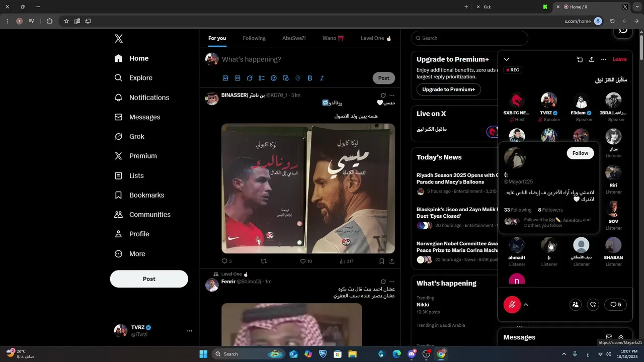
Task: Switch to the Following tab
Action: pos(254,38)
